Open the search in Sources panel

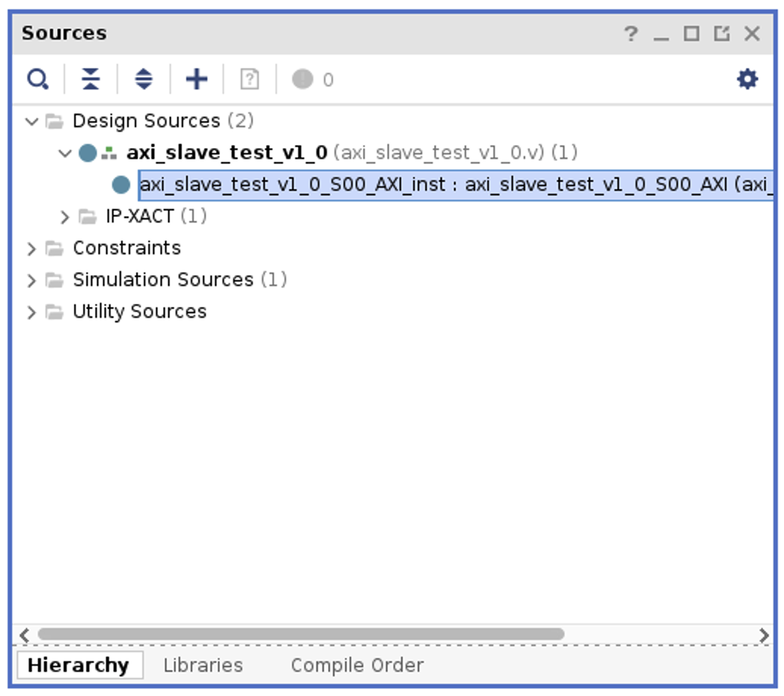(38, 78)
